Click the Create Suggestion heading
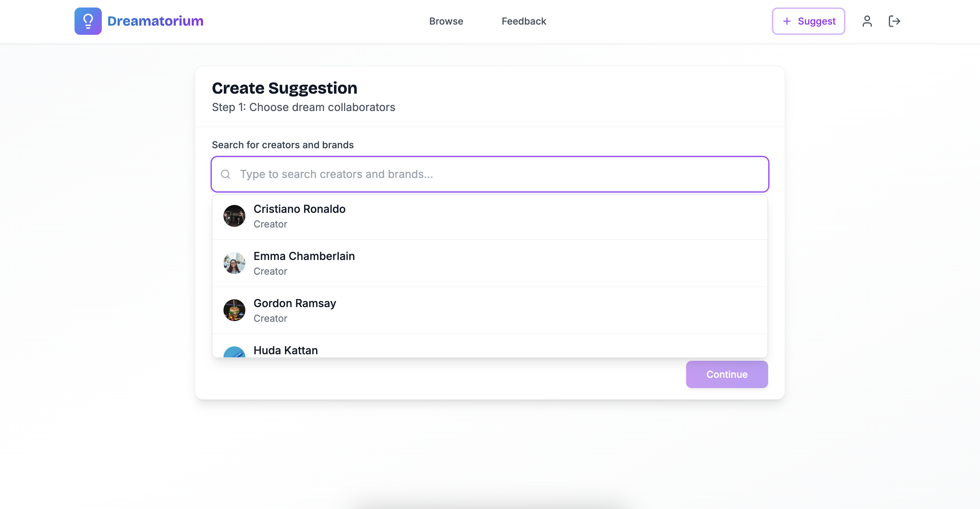The image size is (980, 509). [284, 88]
